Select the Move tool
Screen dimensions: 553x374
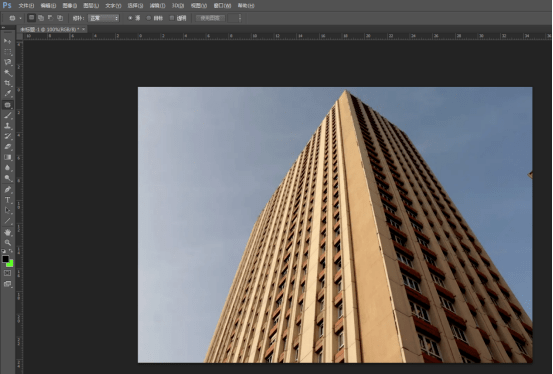click(7, 41)
